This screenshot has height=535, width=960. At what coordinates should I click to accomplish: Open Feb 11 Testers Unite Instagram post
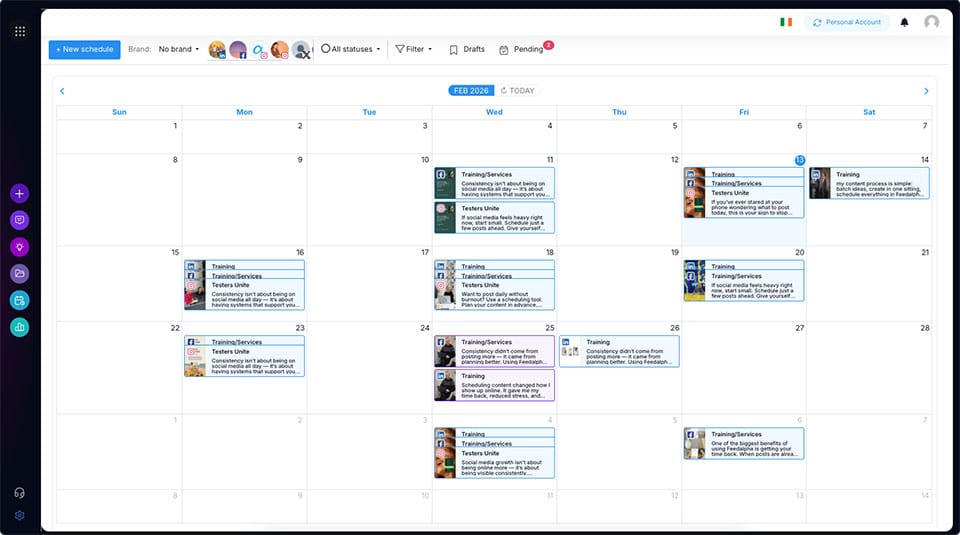[495, 217]
